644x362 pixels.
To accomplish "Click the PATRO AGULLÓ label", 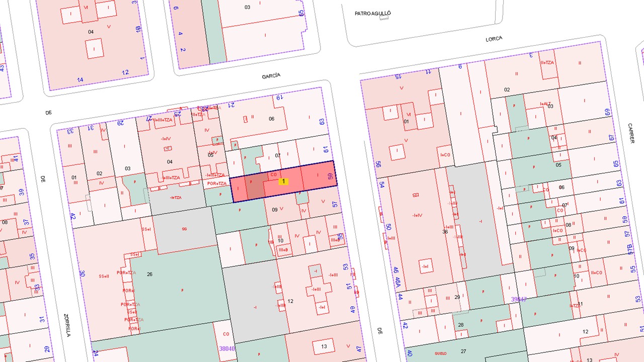I will tap(373, 14).
